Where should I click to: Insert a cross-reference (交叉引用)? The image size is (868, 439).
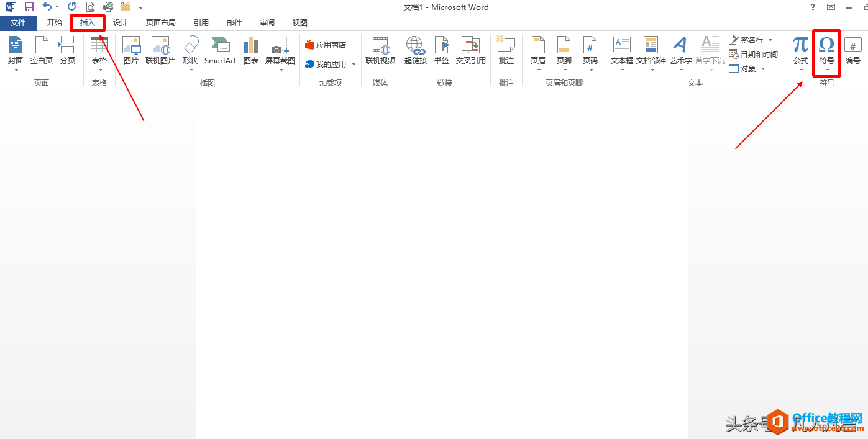tap(471, 51)
